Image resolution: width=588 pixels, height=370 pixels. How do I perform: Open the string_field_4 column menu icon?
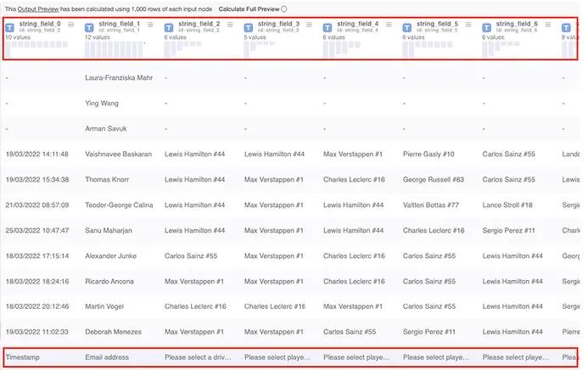pyautogui.click(x=389, y=25)
